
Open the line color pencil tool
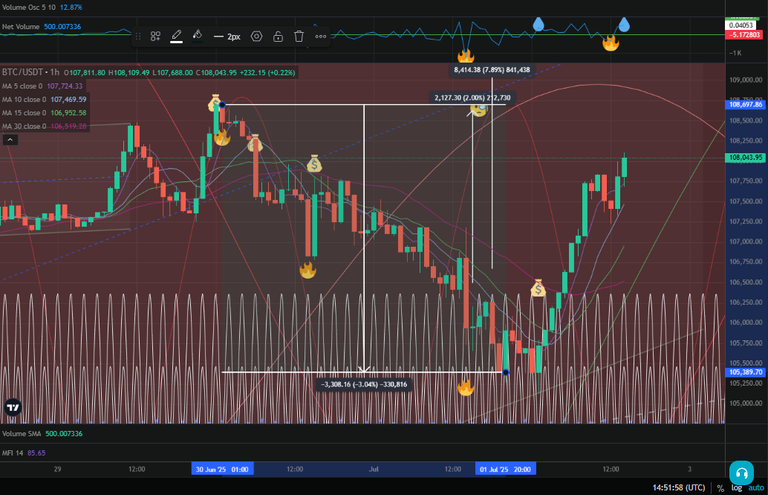(x=176, y=36)
